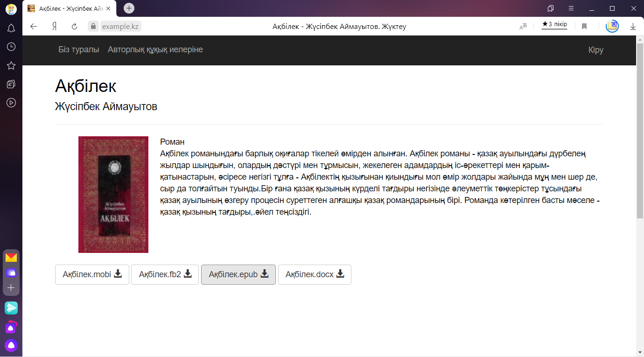Image resolution: width=644 pixels, height=357 pixels.
Task: Download the Ақбілек.mobi file
Action: pos(92,274)
